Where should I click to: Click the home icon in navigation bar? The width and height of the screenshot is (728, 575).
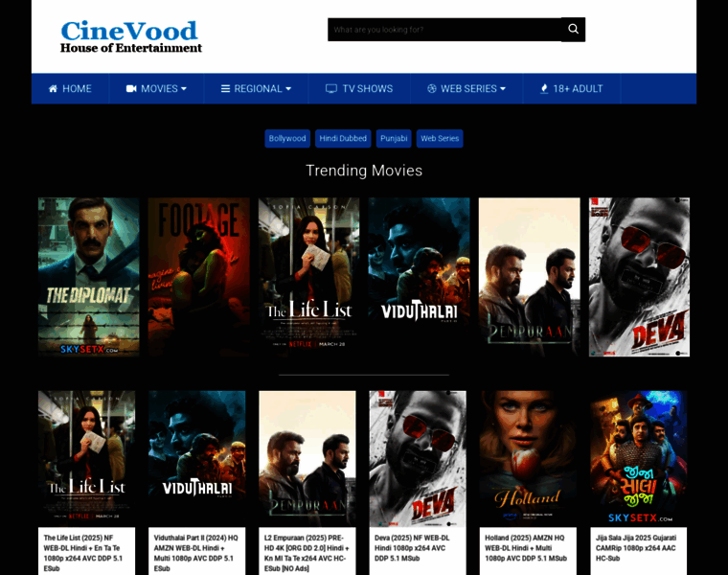pos(53,89)
